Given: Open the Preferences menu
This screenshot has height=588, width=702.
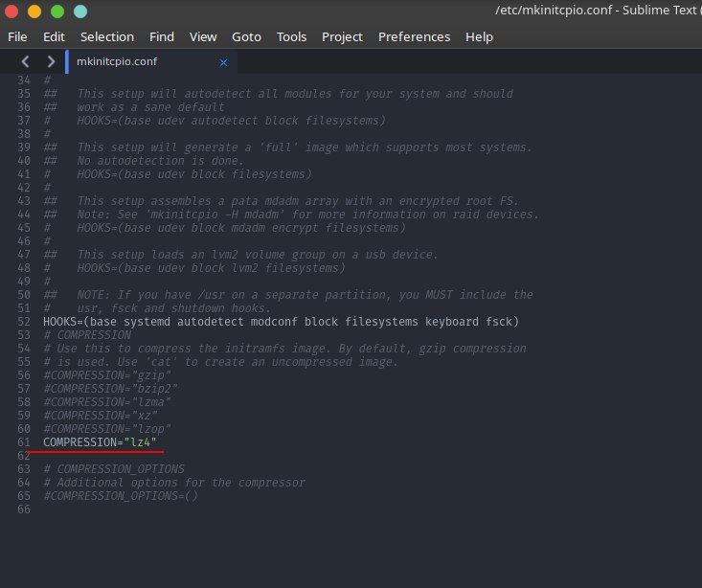Looking at the screenshot, I should tap(414, 36).
